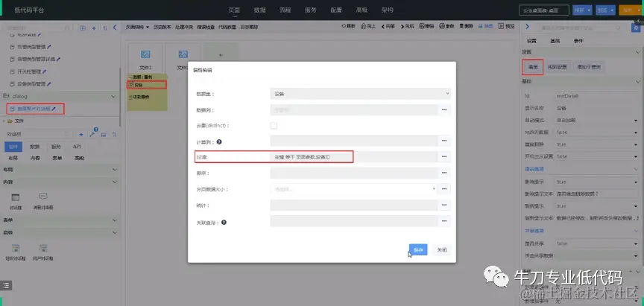Click the ellipsis button beside 计算列 field
This screenshot has height=306, width=644.
tap(444, 141)
